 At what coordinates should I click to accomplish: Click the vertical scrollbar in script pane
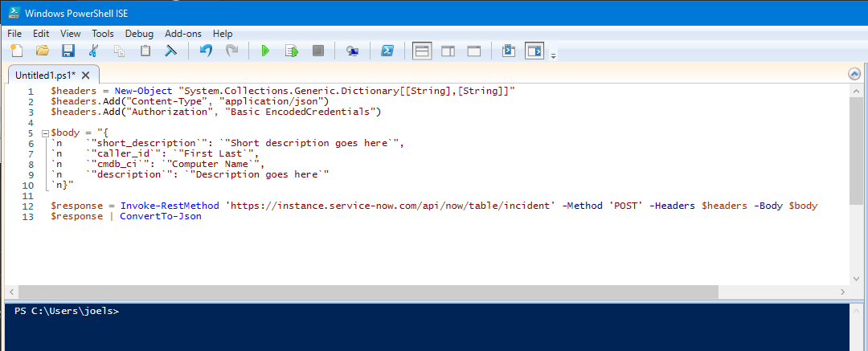(856, 149)
